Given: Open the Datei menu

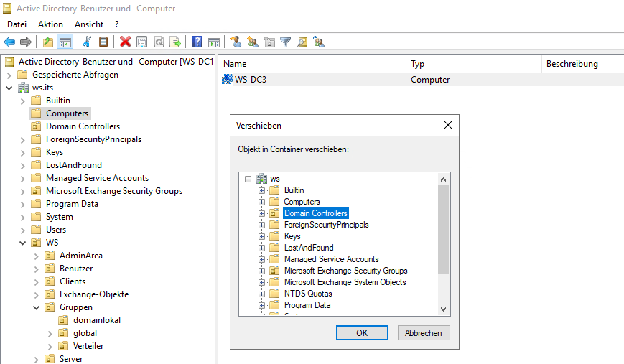Looking at the screenshot, I should pyautogui.click(x=17, y=24).
